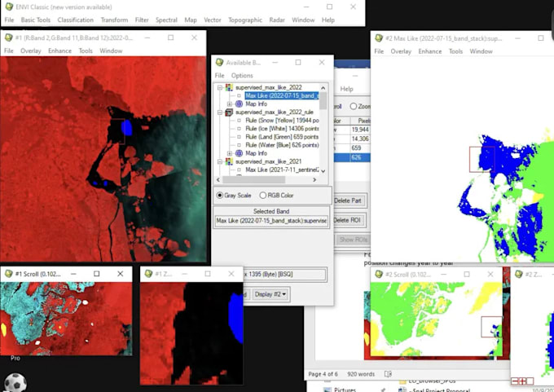This screenshot has width=554, height=392.
Task: Click the supervised_max_like_2021 file icon
Action: pyautogui.click(x=229, y=161)
